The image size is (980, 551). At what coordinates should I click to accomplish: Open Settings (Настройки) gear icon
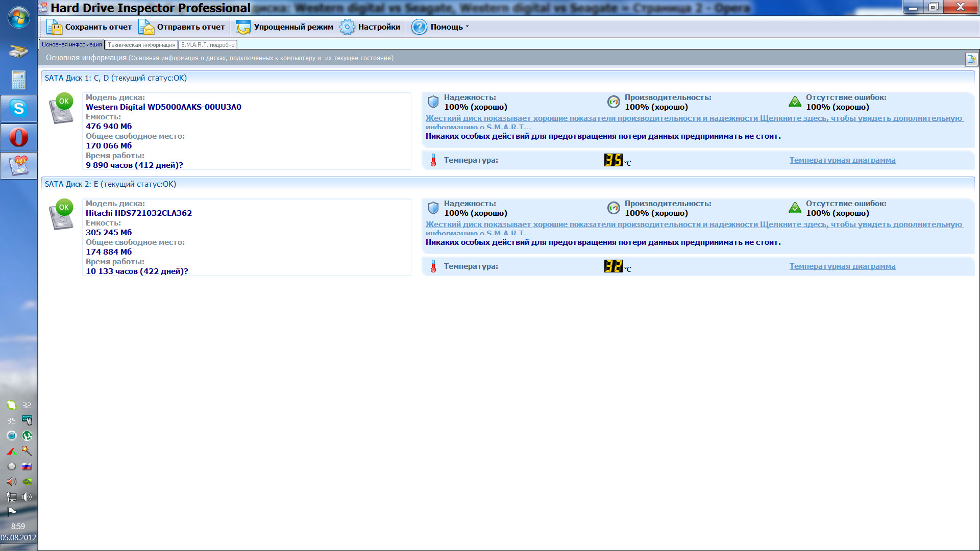pyautogui.click(x=347, y=27)
